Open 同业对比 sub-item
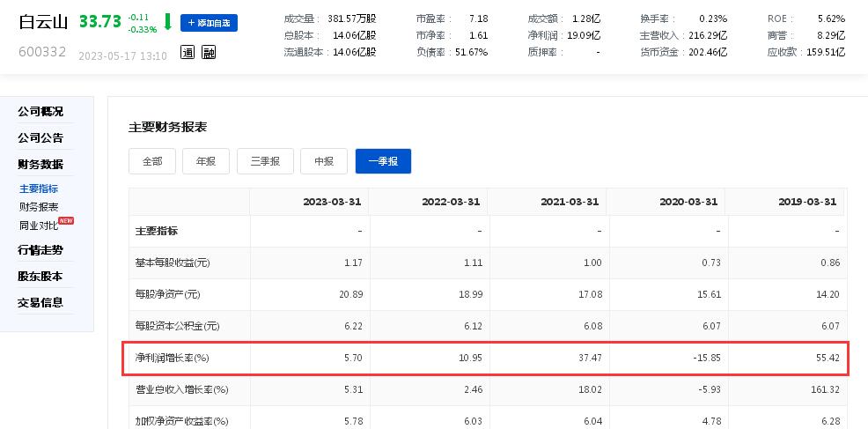This screenshot has height=429, width=868. [x=39, y=226]
